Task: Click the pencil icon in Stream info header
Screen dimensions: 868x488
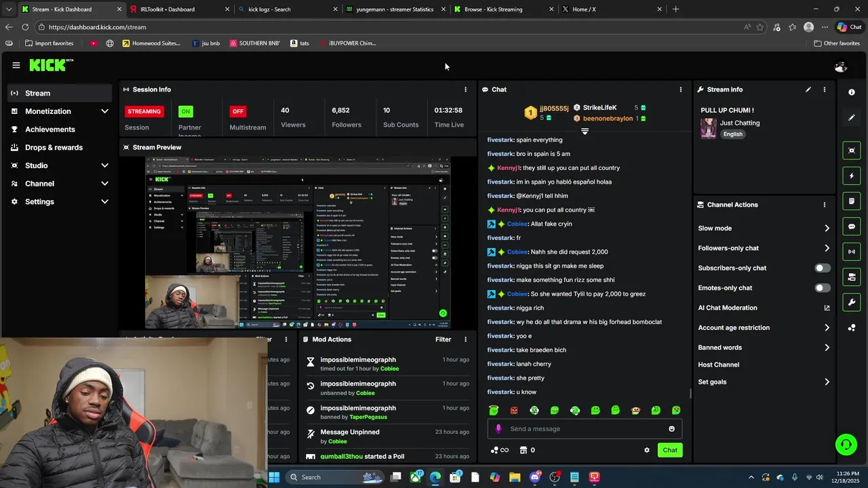Action: (x=808, y=89)
